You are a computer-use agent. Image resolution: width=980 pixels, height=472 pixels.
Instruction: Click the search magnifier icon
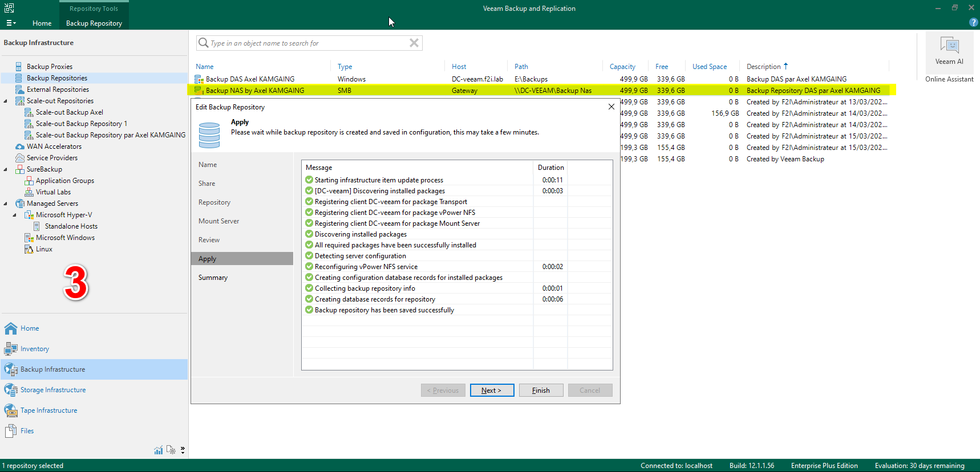(203, 43)
